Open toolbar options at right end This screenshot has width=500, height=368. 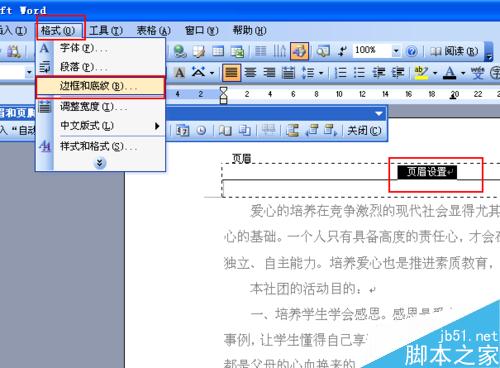488,52
